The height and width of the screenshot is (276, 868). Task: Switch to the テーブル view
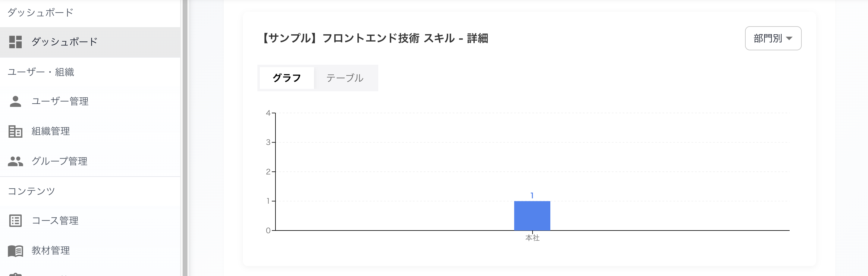click(x=345, y=78)
